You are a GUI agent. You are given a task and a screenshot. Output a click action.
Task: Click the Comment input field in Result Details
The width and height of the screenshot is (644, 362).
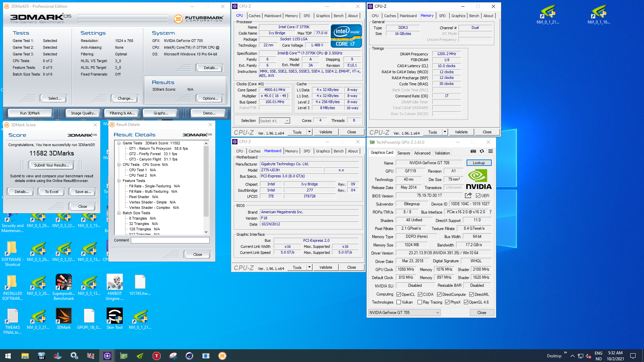tap(170, 240)
